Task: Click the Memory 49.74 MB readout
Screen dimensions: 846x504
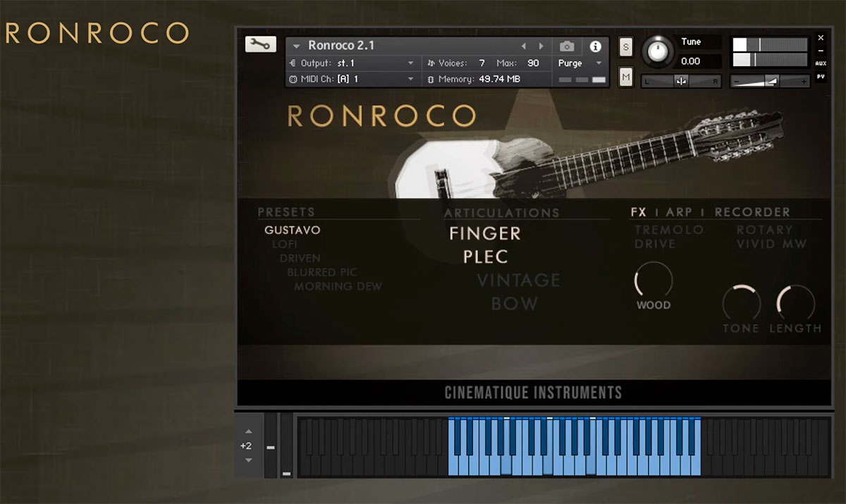Action: point(479,79)
